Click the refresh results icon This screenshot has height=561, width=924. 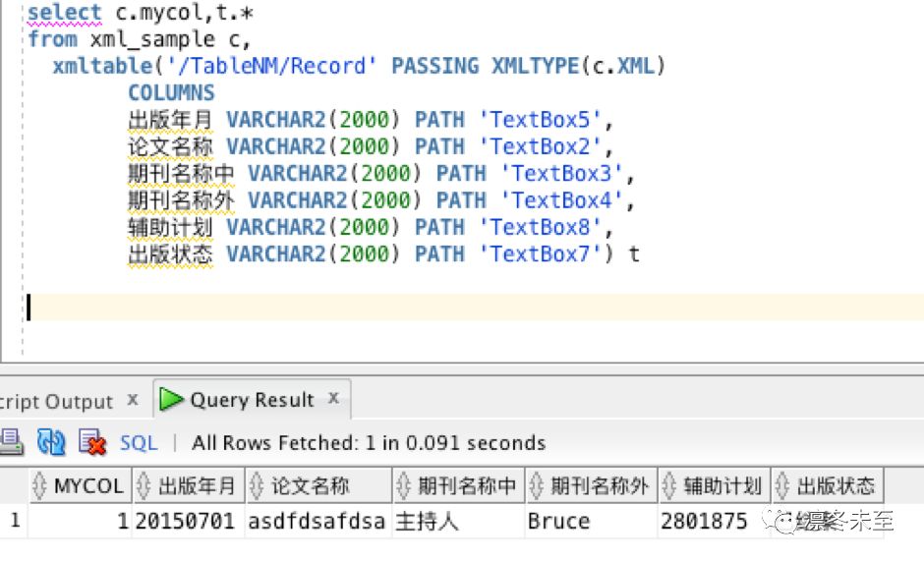pos(51,442)
